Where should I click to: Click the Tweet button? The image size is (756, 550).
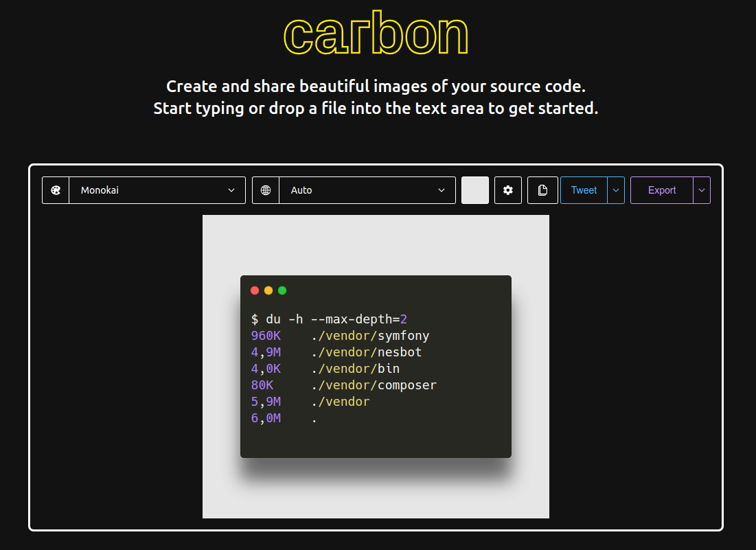click(x=584, y=190)
